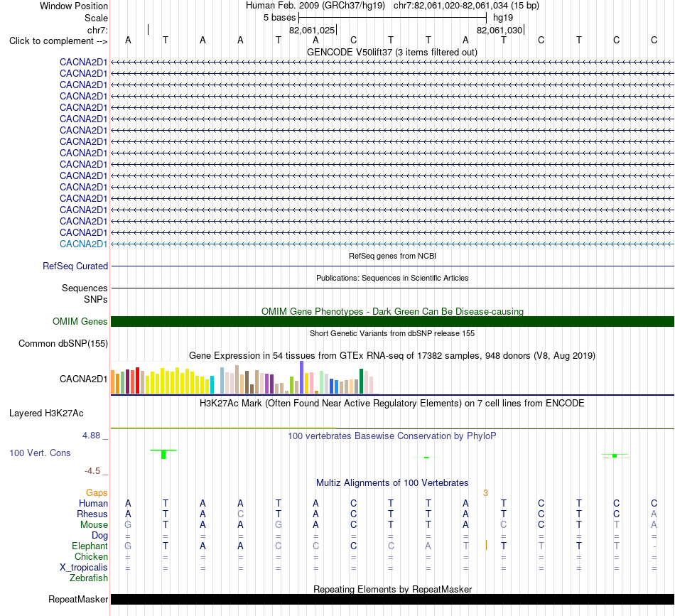
Task: Click the 4.88 PhyloP scale maximum value
Action: 91,436
